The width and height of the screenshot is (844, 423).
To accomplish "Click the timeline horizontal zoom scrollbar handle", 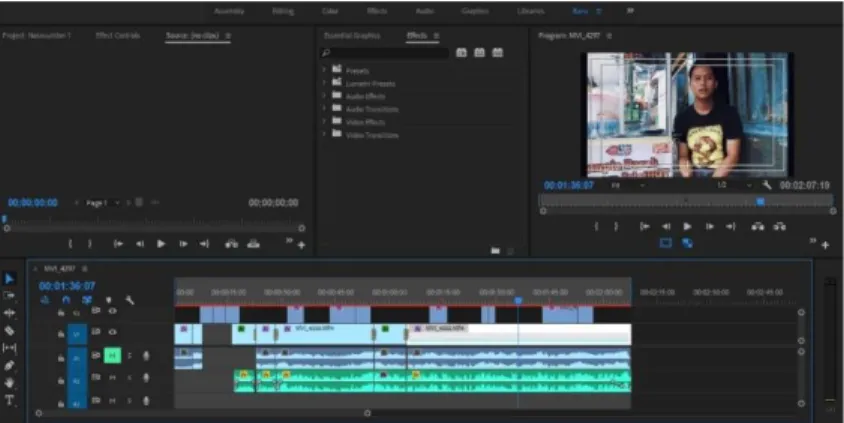I will [x=367, y=413].
